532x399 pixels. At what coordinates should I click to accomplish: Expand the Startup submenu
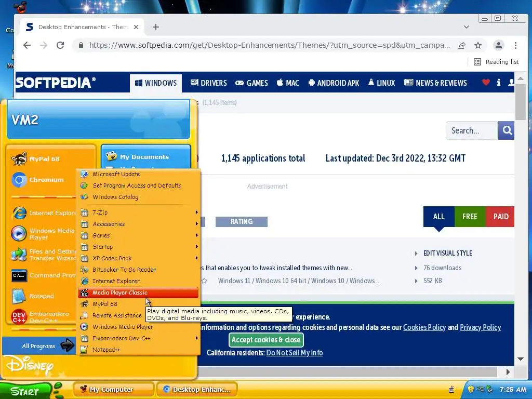[138, 247]
